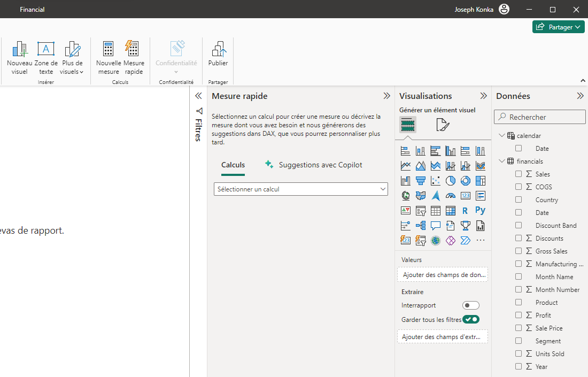Select the Azure Maps arrow icon
588x377 pixels.
coord(435,195)
